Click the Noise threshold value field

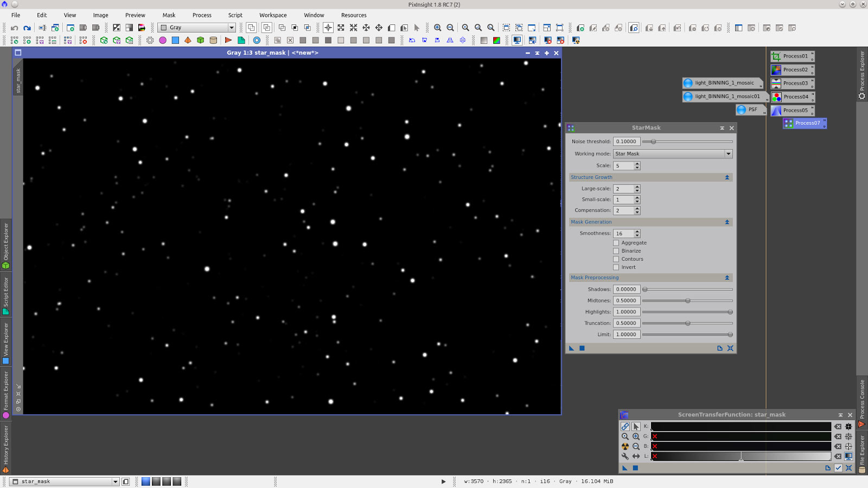[x=627, y=142]
